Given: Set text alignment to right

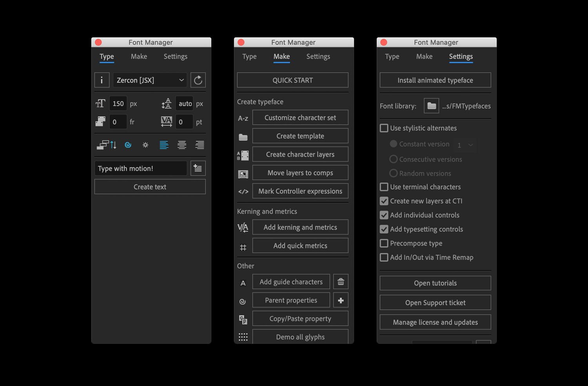Looking at the screenshot, I should pos(200,145).
